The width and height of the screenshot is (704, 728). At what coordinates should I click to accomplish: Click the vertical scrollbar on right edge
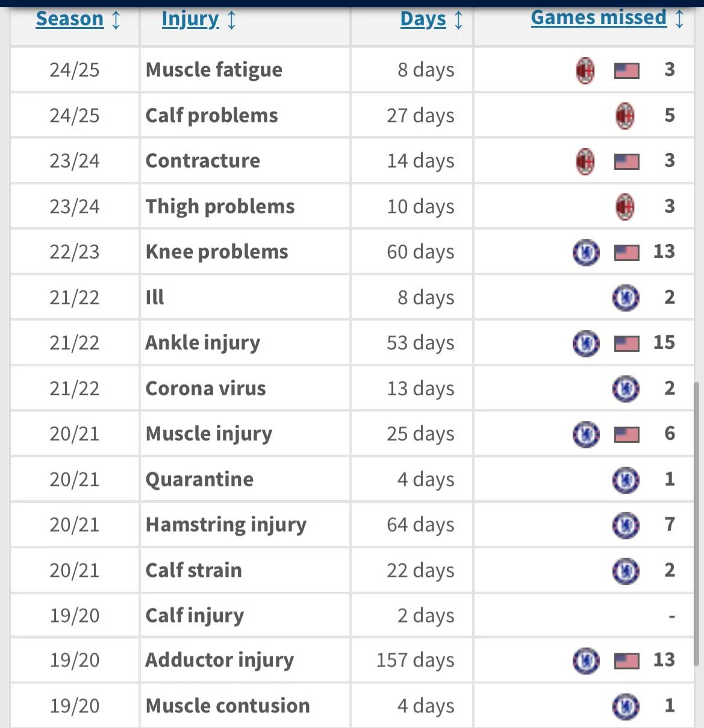pyautogui.click(x=697, y=523)
